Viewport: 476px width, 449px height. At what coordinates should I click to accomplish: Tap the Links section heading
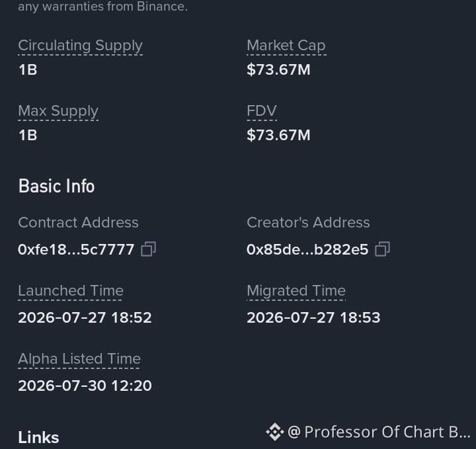tap(38, 438)
